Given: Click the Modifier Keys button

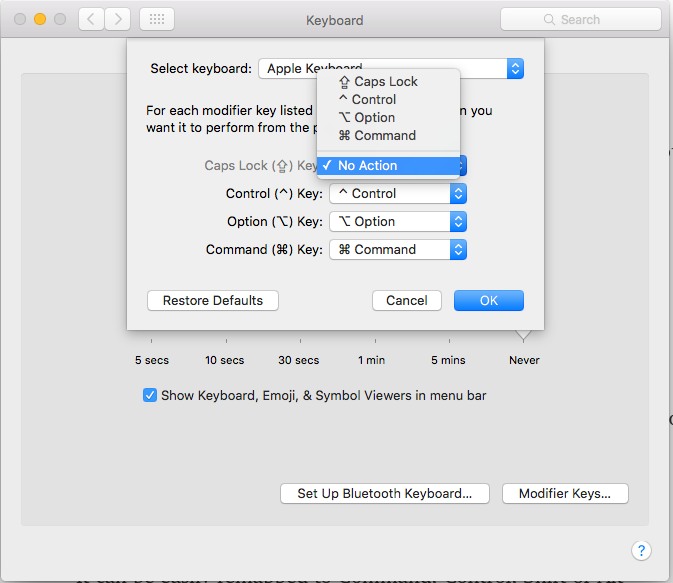Looking at the screenshot, I should coord(565,494).
